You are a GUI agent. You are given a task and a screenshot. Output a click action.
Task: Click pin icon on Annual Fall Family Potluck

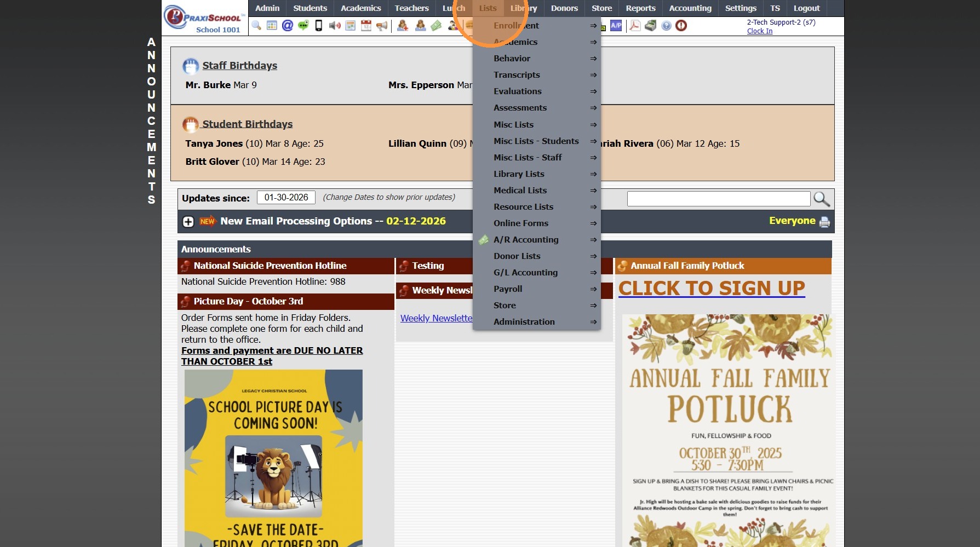[x=622, y=266]
